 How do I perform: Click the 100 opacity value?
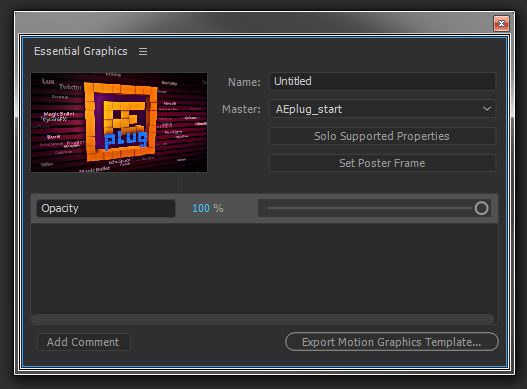point(201,208)
